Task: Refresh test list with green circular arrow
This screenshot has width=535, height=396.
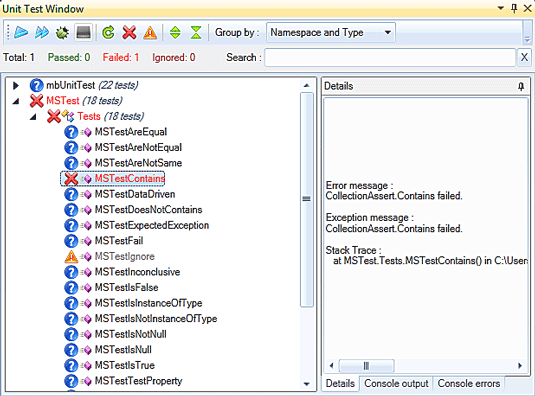Action: 109,32
